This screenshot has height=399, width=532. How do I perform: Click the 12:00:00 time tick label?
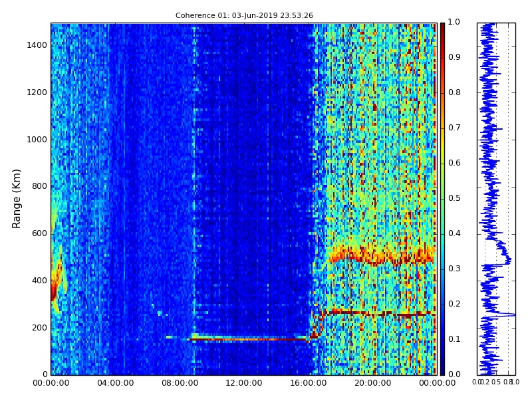244,383
